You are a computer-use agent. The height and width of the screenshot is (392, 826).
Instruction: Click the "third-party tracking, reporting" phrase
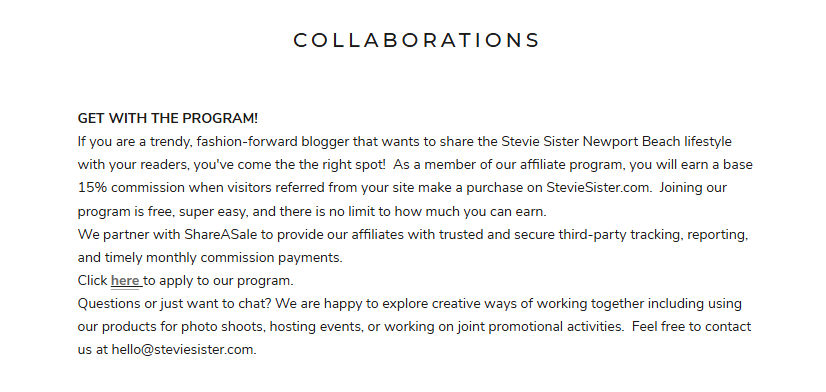652,234
